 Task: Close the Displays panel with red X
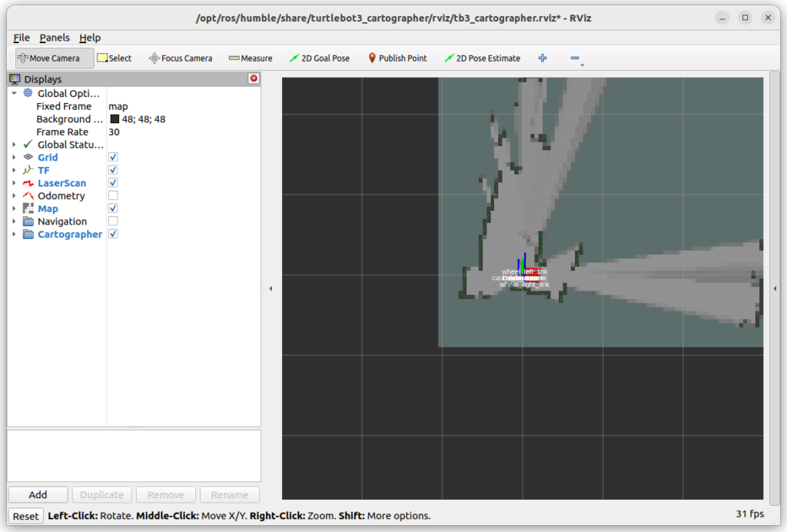tap(254, 78)
